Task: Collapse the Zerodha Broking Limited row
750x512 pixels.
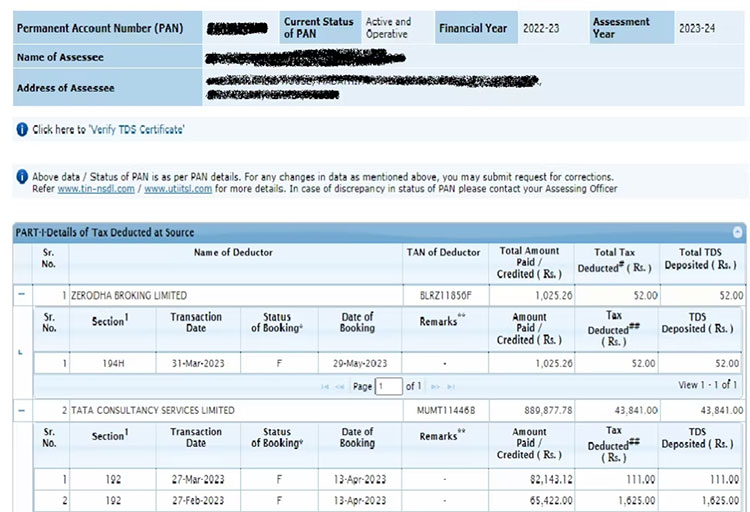Action: [x=22, y=294]
